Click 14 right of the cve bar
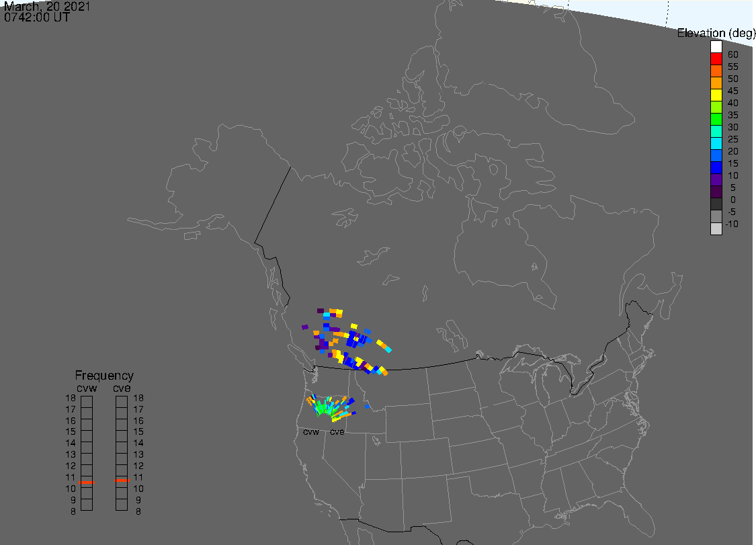The width and height of the screenshot is (756, 545). point(138,444)
